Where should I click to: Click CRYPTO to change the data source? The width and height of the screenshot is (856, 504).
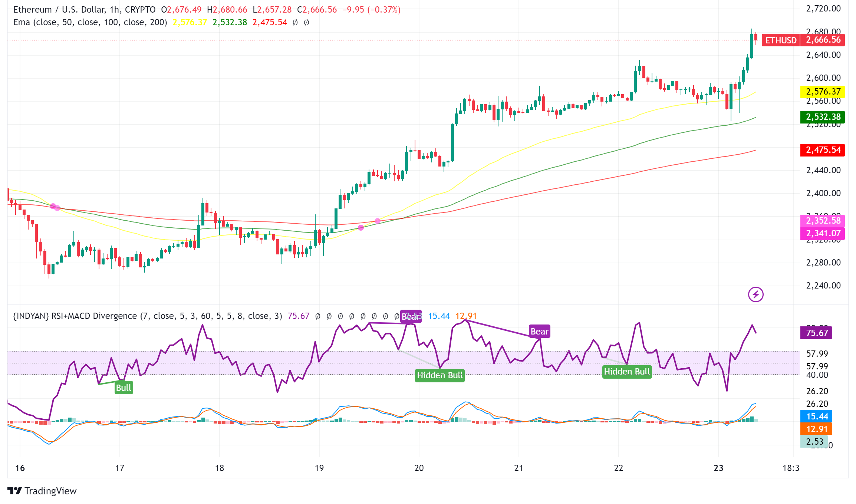[141, 10]
